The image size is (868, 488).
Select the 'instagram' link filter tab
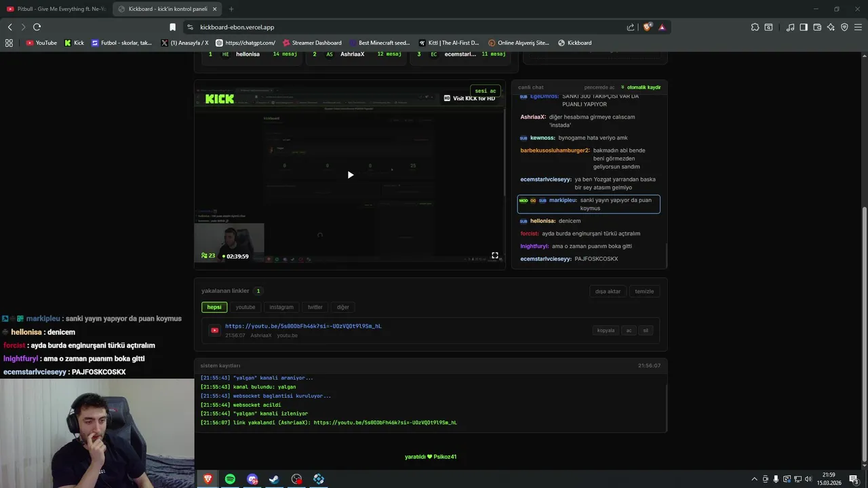click(281, 307)
